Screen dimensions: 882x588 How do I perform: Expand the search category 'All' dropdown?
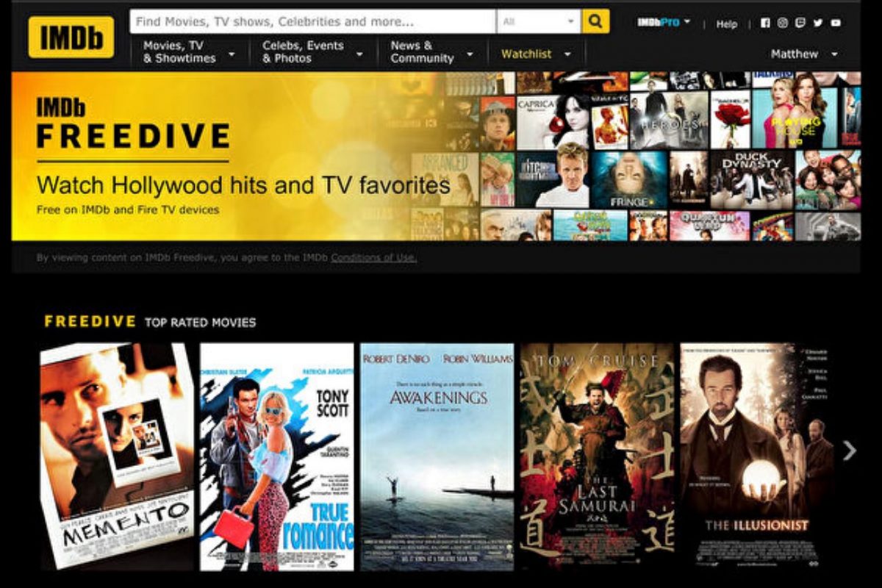(539, 22)
